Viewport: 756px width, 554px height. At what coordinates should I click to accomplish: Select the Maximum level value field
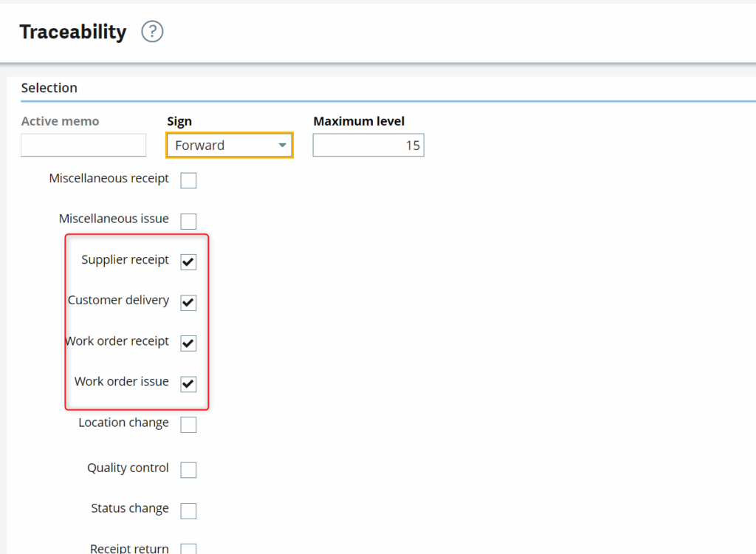368,145
